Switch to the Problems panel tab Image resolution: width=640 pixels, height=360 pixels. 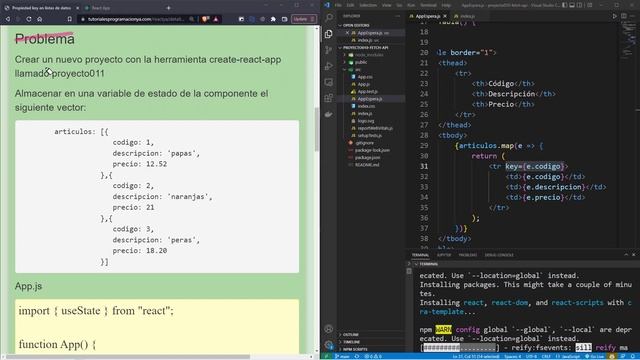[x=468, y=255]
